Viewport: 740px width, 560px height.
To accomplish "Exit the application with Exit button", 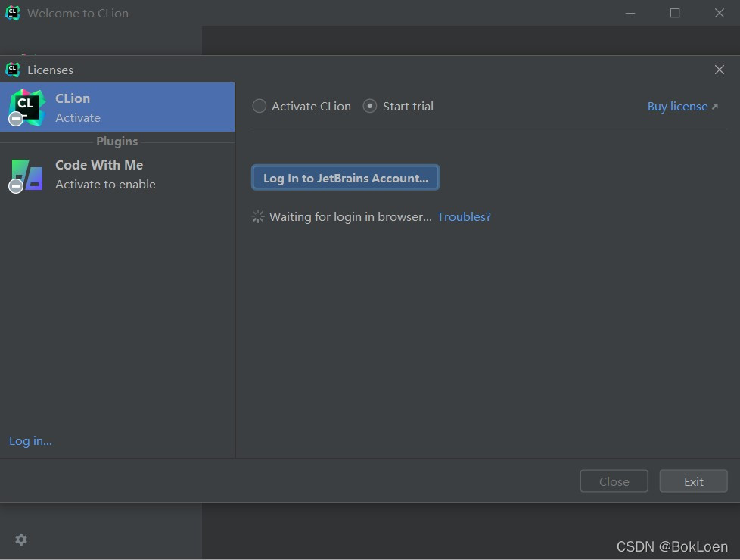I will (x=693, y=481).
